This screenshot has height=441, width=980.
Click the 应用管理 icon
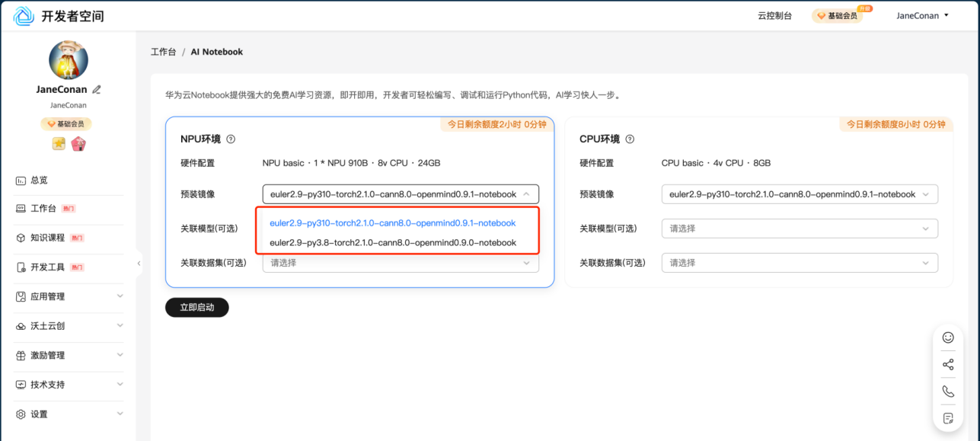click(21, 296)
